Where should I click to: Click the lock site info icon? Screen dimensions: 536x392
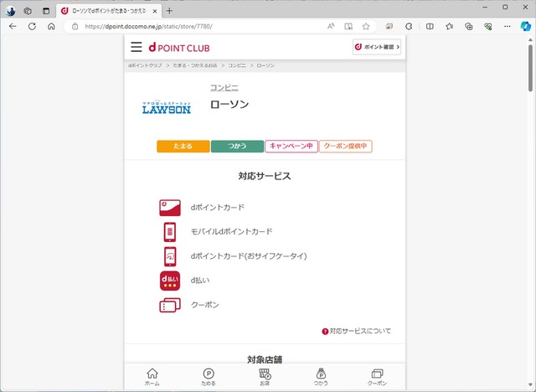[75, 26]
